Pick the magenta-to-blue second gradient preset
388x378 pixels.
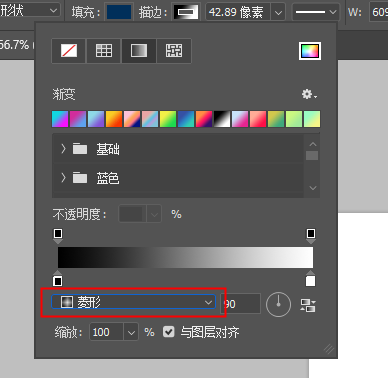(78, 119)
